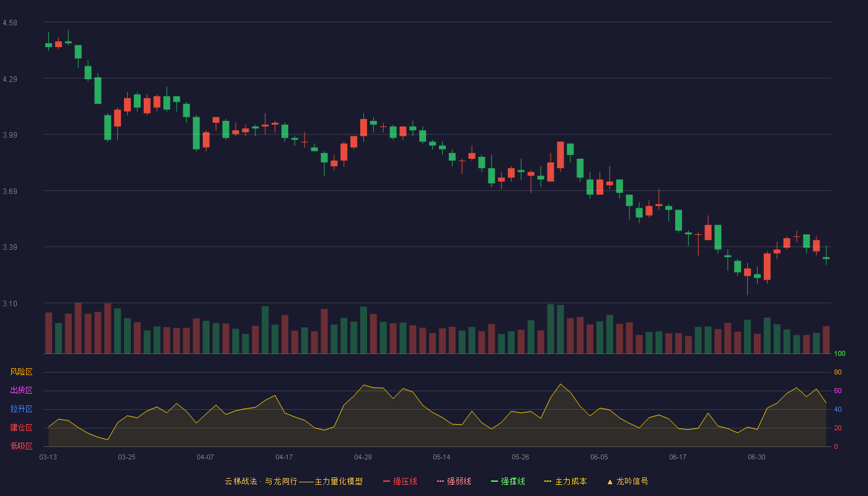This screenshot has height=496, width=868.
Task: Click the 龙吟信号 triangle legend icon
Action: [610, 481]
